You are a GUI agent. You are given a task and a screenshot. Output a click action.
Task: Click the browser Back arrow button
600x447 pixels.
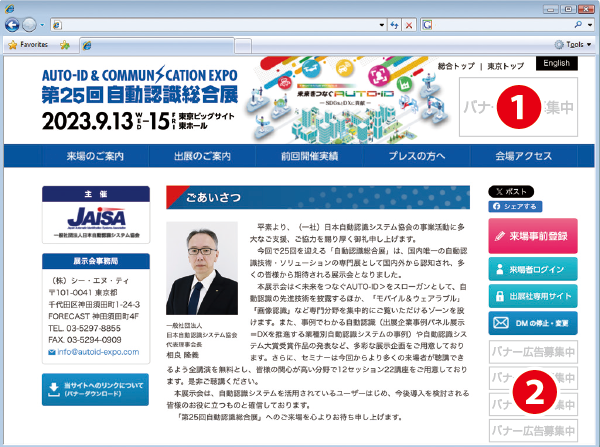pos(12,25)
